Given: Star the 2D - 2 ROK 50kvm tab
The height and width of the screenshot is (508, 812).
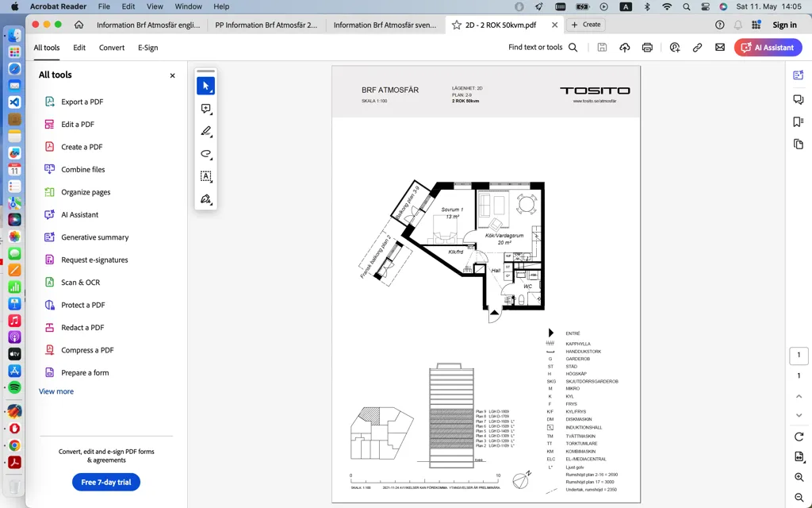Looking at the screenshot, I should pos(456,25).
